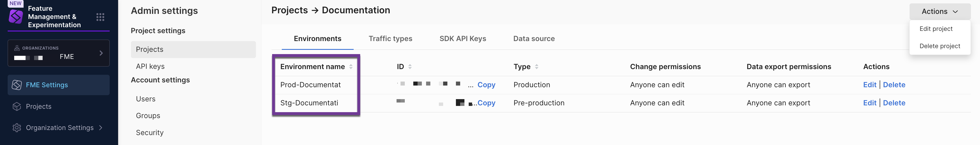Expand the FME organizations selector
980x145 pixels.
pyautogui.click(x=101, y=53)
